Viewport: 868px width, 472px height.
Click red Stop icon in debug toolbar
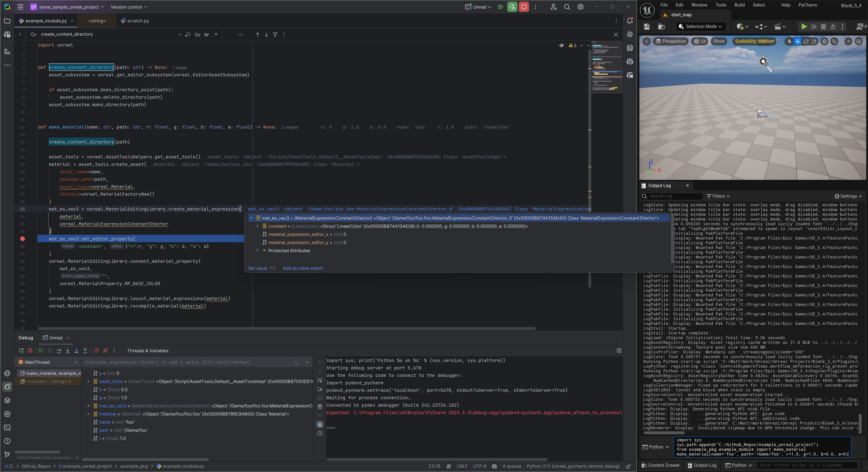30,350
